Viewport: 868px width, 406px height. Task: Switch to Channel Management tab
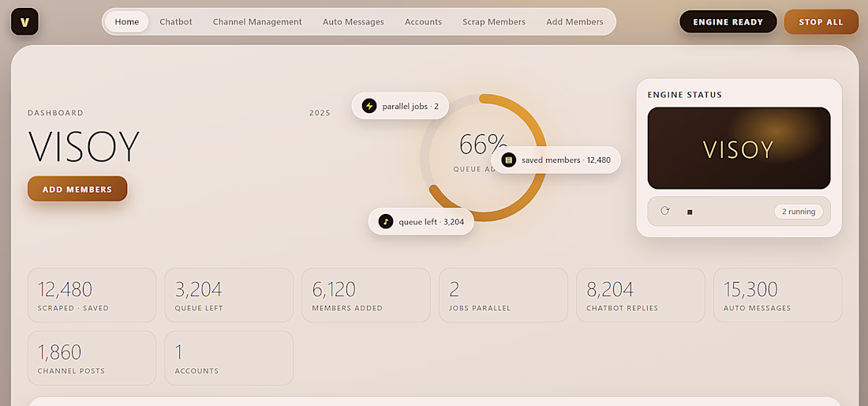point(257,21)
